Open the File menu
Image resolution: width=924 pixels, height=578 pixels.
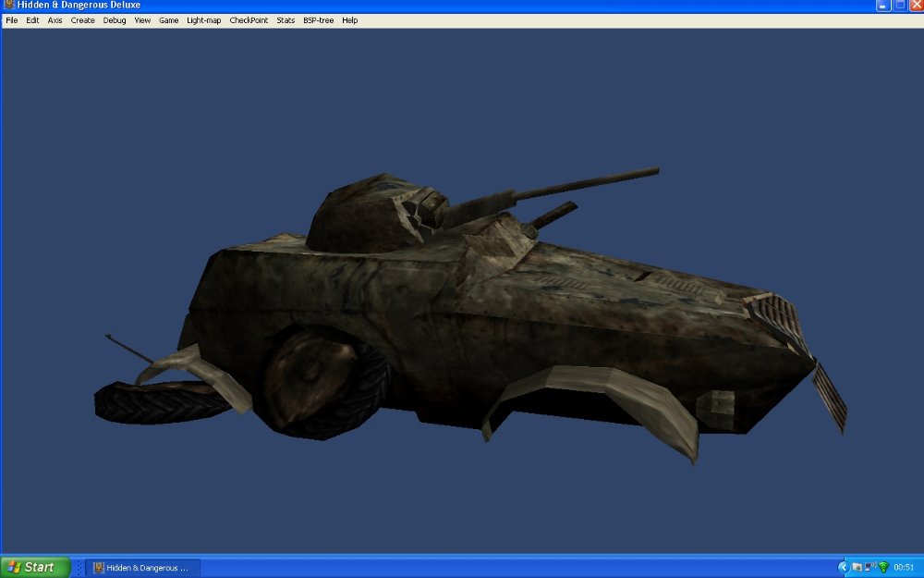click(12, 20)
